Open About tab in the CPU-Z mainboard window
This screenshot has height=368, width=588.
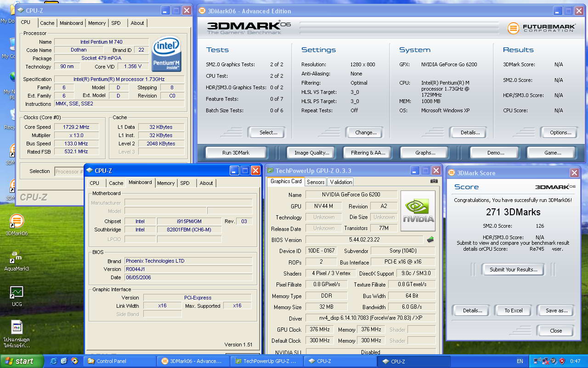pos(206,183)
